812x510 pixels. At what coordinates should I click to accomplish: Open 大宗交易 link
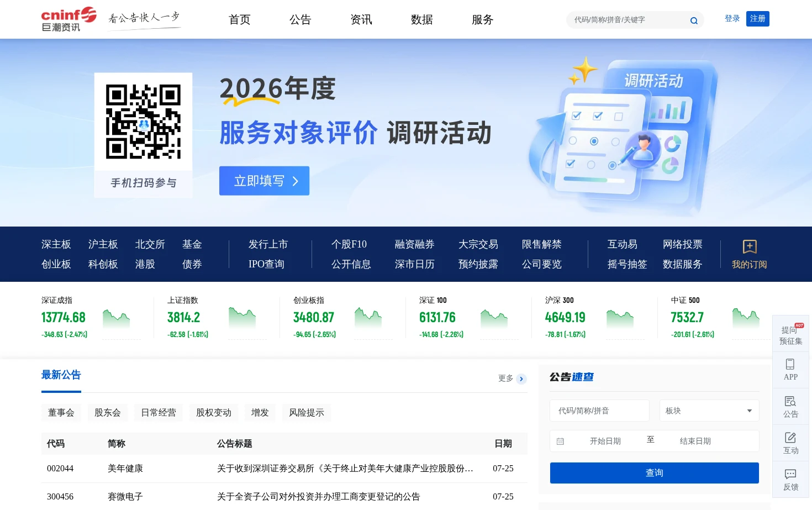tap(478, 244)
